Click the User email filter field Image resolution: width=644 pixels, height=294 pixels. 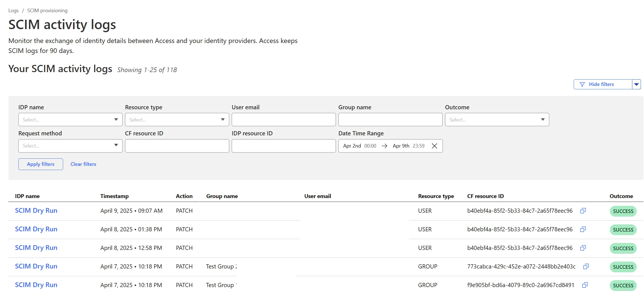(283, 120)
